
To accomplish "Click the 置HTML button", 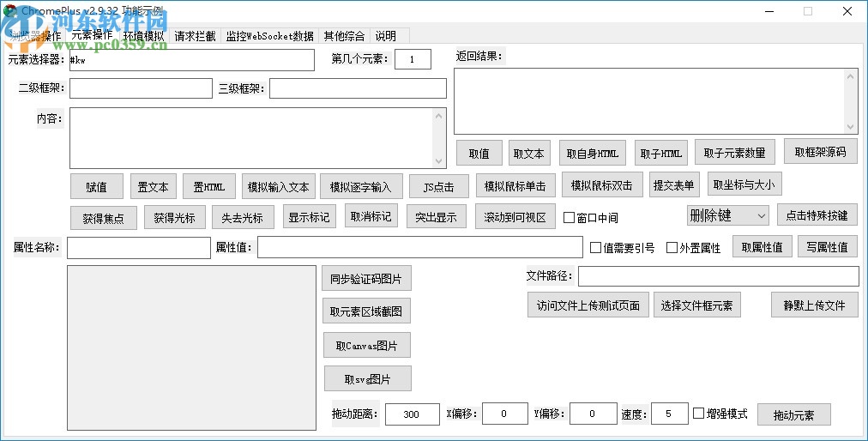I will (209, 187).
